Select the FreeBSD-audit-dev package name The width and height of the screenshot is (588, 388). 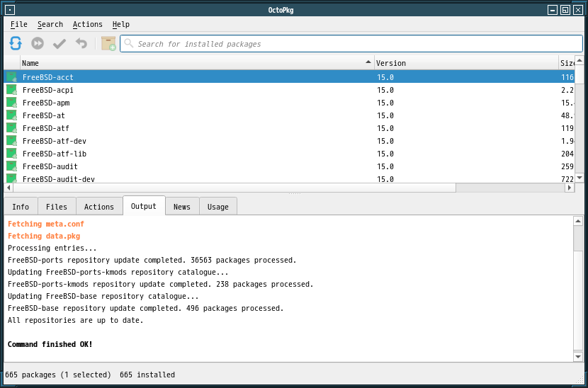coord(59,179)
